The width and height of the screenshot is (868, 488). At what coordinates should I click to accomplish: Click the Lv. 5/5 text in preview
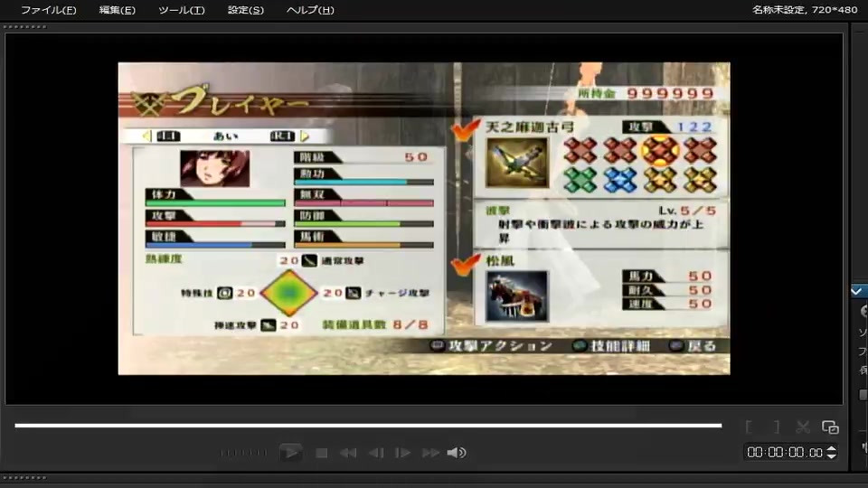click(687, 211)
